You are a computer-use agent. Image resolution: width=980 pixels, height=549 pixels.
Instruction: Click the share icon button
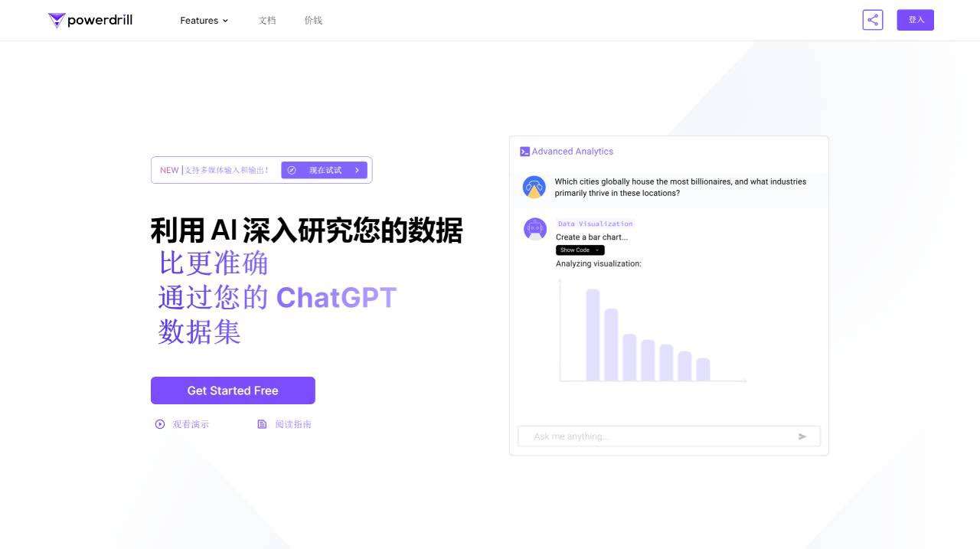[x=873, y=20]
